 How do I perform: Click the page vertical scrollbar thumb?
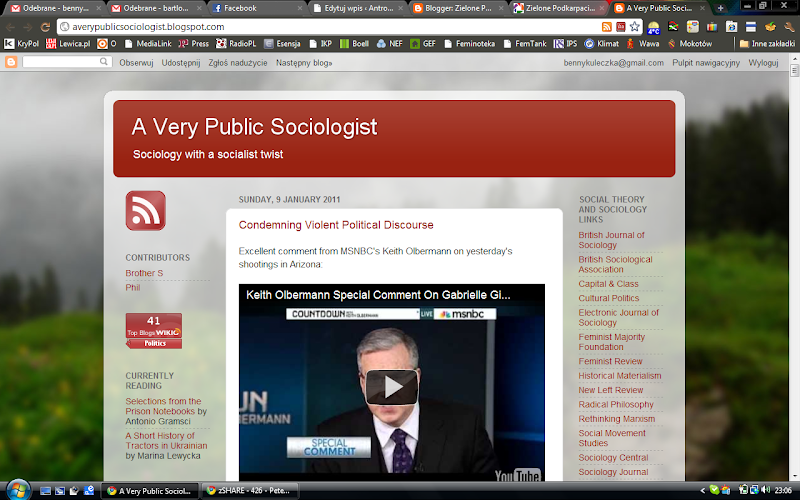pyautogui.click(x=794, y=71)
